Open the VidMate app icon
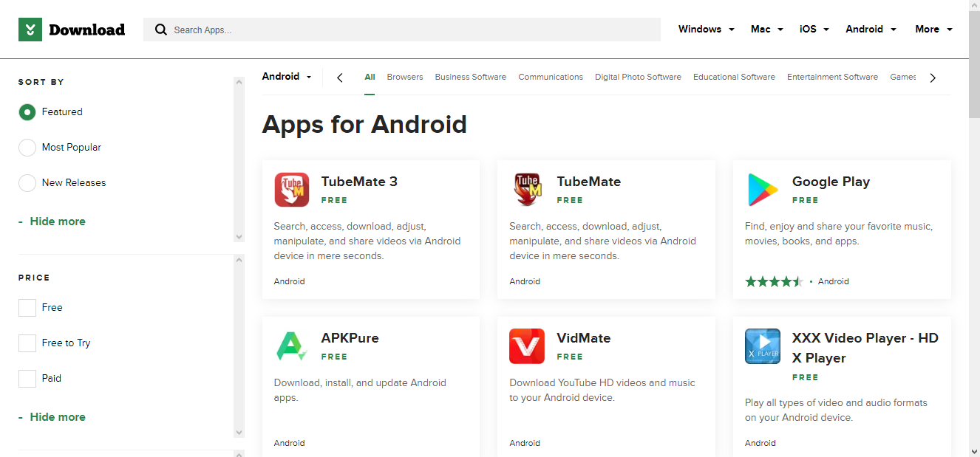980x457 pixels. (527, 346)
